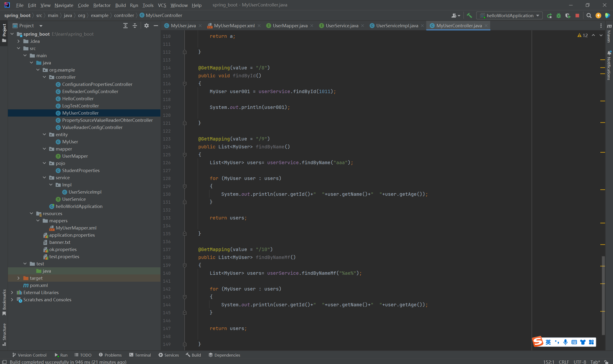Open the Terminal tool window

tap(140, 355)
